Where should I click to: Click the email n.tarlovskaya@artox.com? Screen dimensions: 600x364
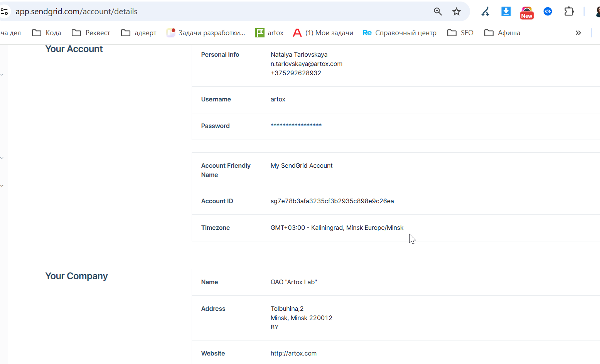(x=307, y=64)
